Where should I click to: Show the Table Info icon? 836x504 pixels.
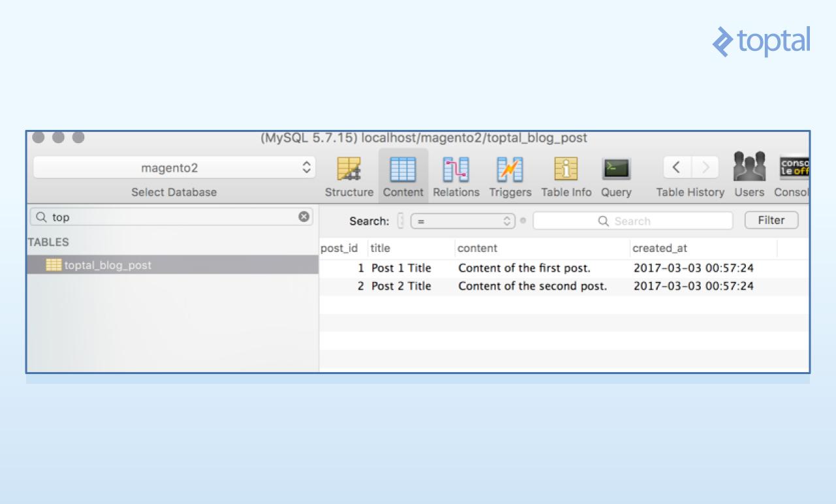pyautogui.click(x=566, y=170)
